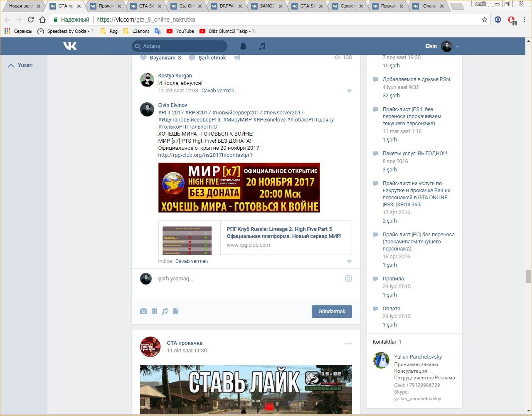Reload the page in Chrome
The image size is (532, 416).
coord(30,20)
